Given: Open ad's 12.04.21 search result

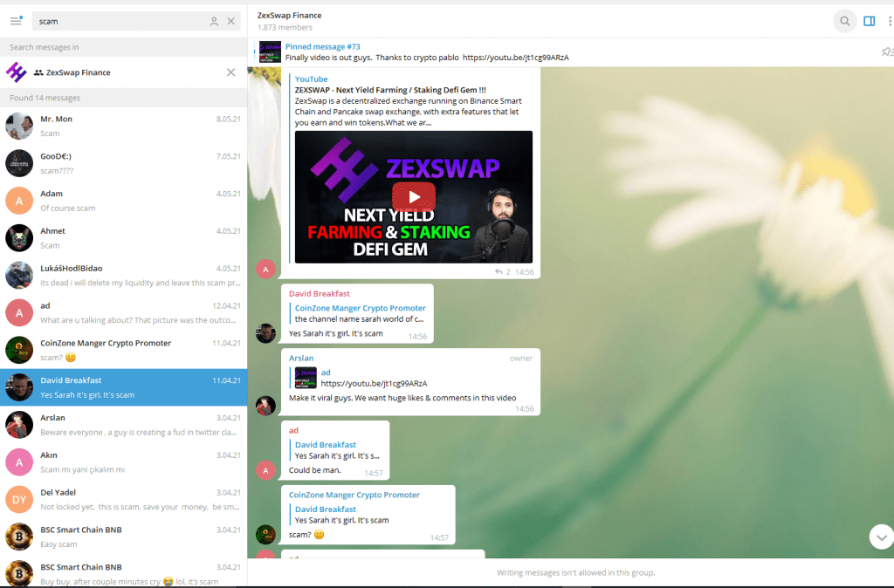Looking at the screenshot, I should [124, 312].
